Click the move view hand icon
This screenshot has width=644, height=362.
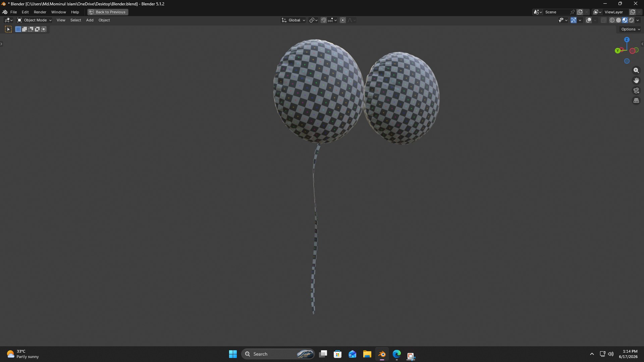click(636, 80)
